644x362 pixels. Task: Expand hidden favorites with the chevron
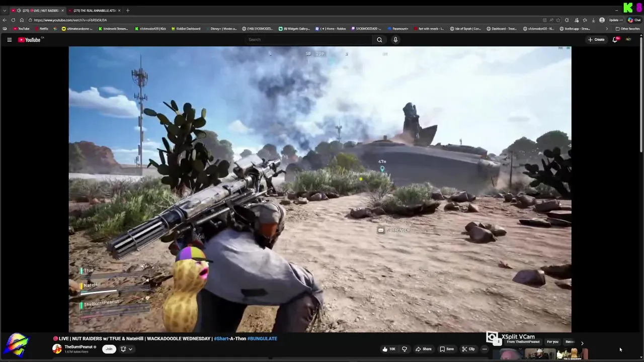click(606, 29)
